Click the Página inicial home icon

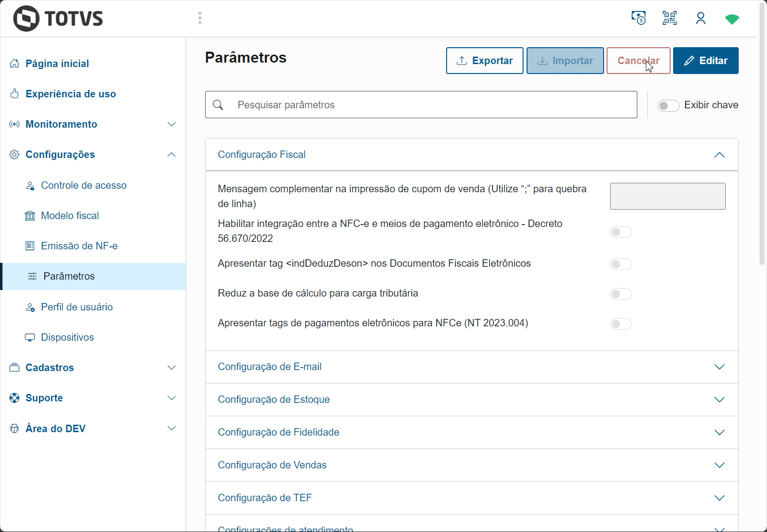[x=14, y=64]
